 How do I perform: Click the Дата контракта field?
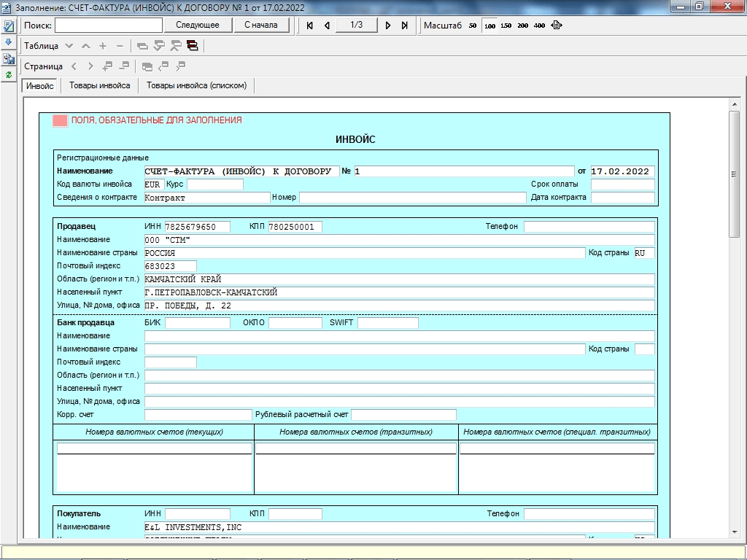coord(623,197)
